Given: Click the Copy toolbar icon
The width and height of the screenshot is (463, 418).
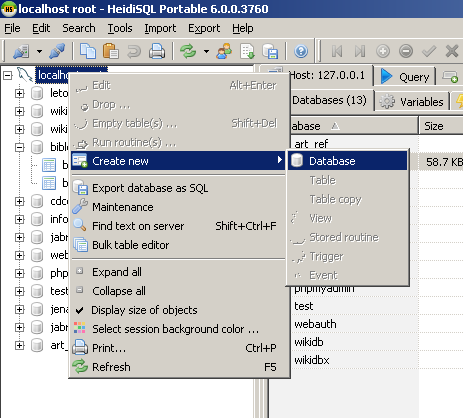Looking at the screenshot, I should tap(88, 51).
